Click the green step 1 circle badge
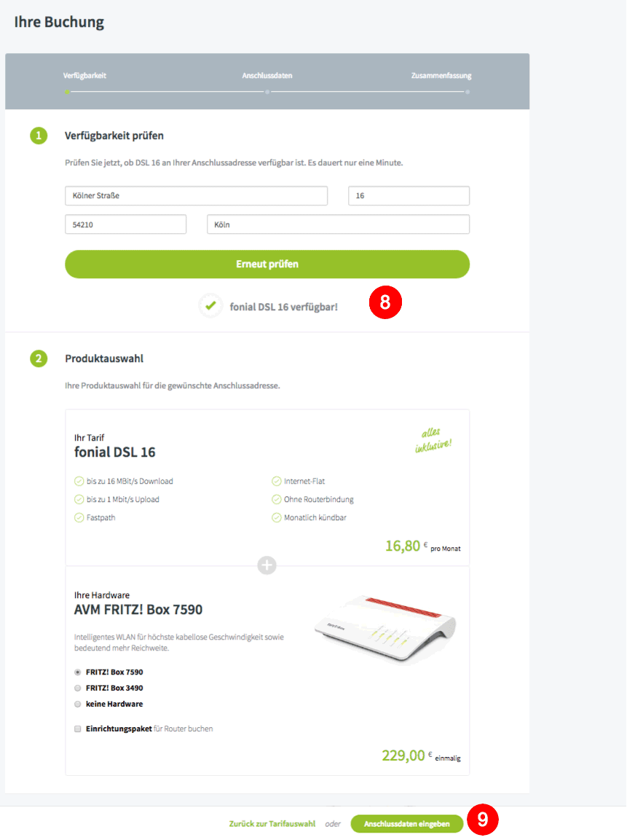 pyautogui.click(x=39, y=136)
